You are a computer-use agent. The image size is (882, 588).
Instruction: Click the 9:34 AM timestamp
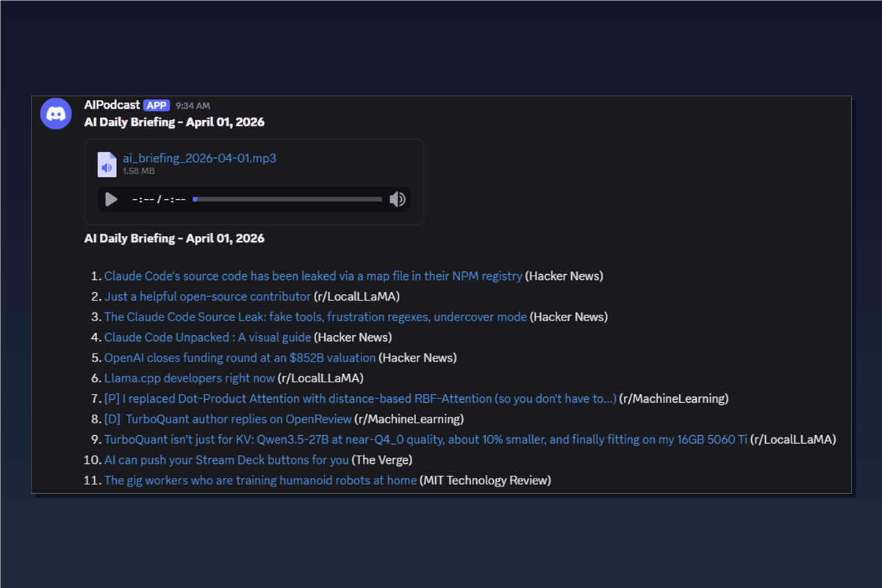click(193, 105)
